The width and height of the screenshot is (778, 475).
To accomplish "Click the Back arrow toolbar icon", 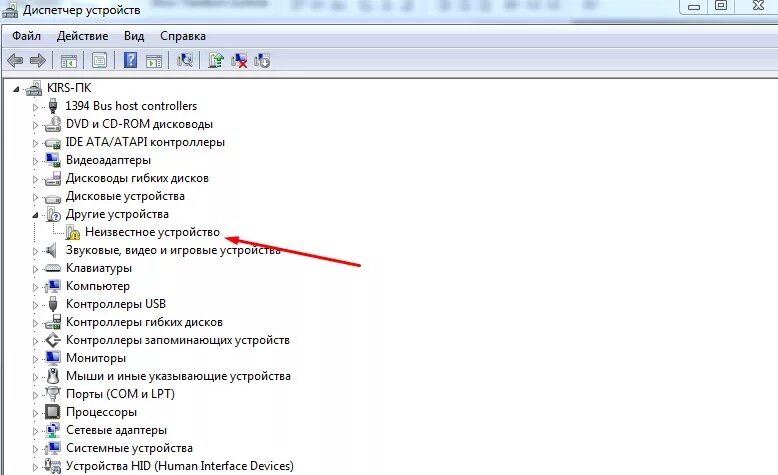I will point(15,61).
